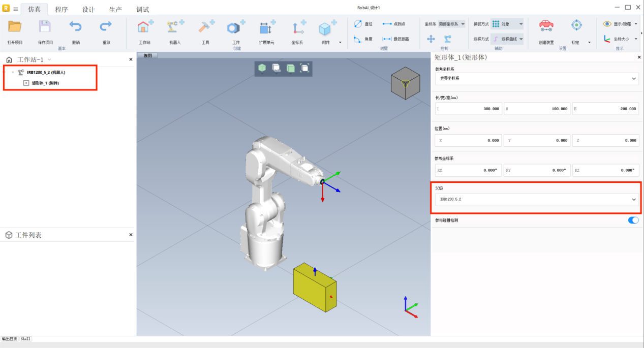Expand the 局部坐标系 coordinate dropdown
Image resolution: width=644 pixels, height=348 pixels.
[452, 24]
